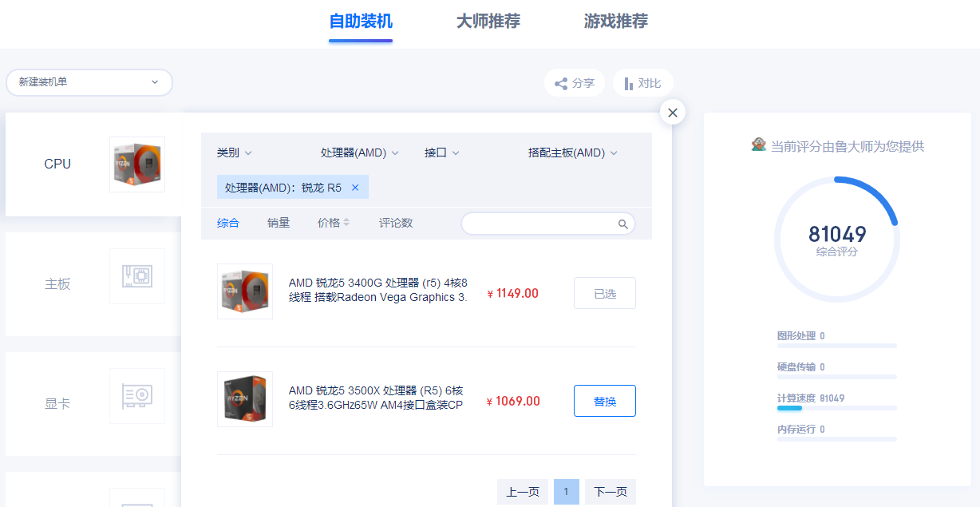Image resolution: width=980 pixels, height=507 pixels.
Task: Go to next page with 下一页
Action: coord(611,492)
